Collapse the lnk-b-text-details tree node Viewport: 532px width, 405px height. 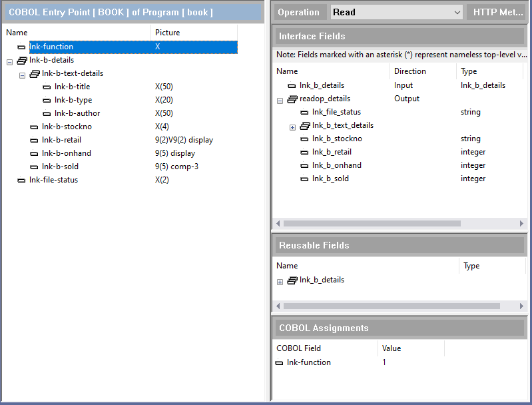click(x=22, y=75)
